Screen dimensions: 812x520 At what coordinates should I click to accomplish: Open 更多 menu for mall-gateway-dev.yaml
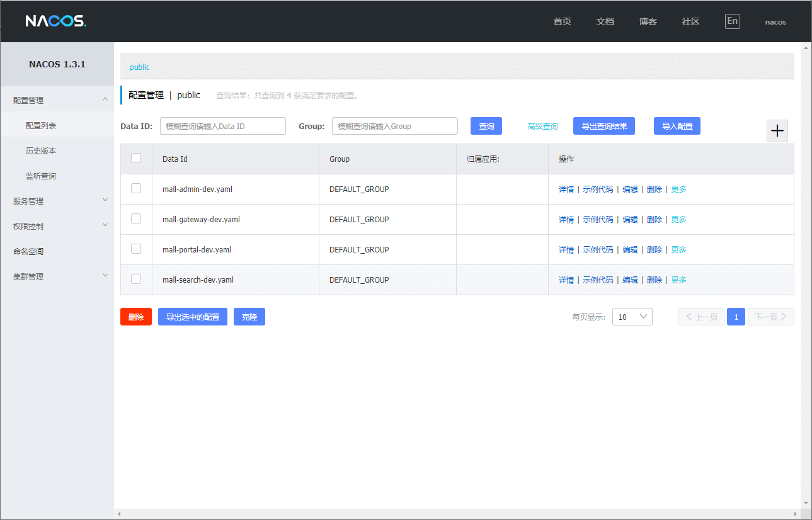click(x=678, y=220)
